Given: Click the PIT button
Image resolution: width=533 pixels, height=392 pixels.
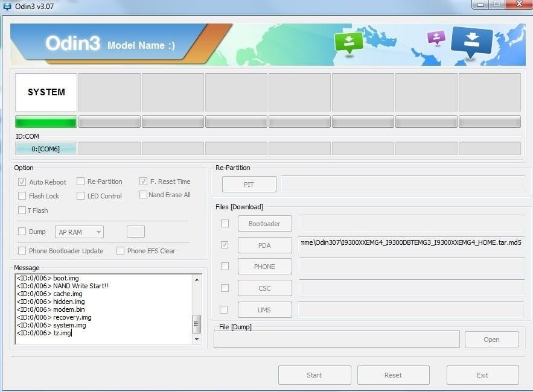Looking at the screenshot, I should pyautogui.click(x=249, y=185).
